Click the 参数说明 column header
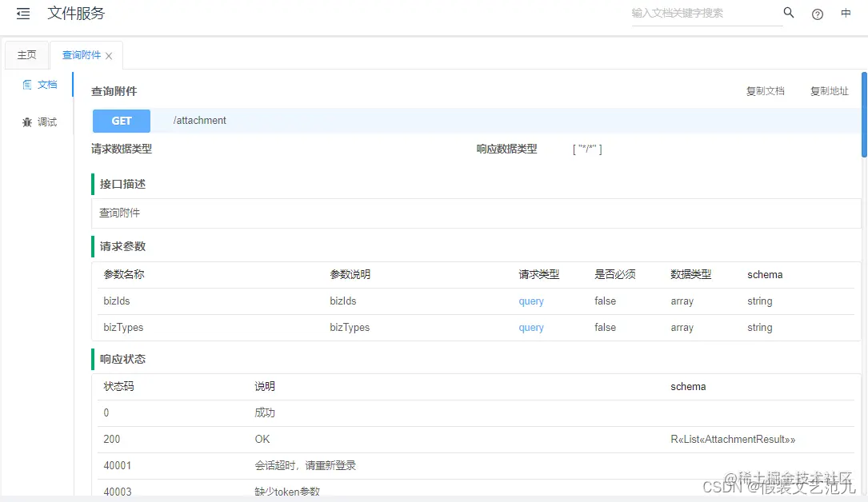The width and height of the screenshot is (868, 502). (x=350, y=275)
